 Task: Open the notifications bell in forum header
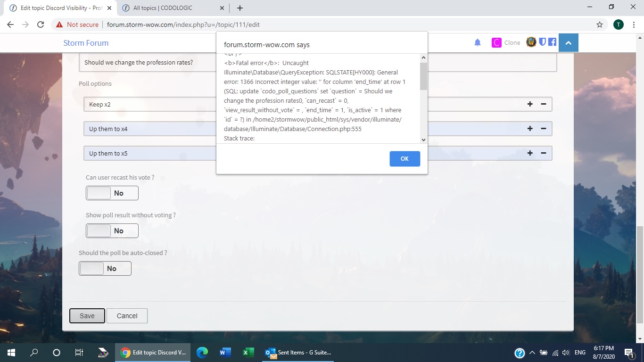[478, 43]
